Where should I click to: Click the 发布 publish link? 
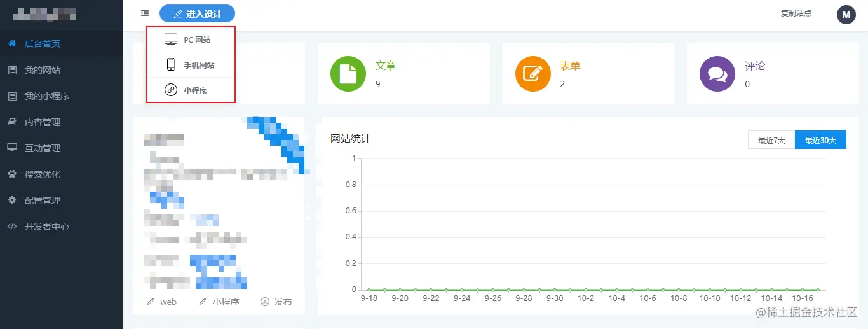click(x=283, y=302)
